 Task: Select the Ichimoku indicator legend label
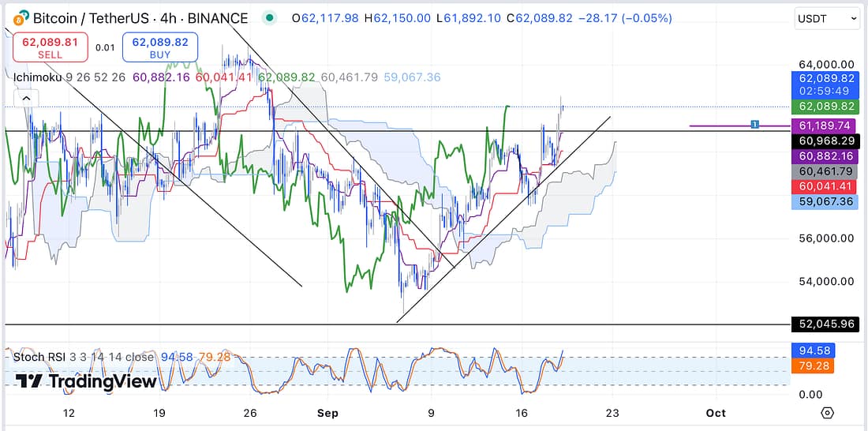click(38, 77)
